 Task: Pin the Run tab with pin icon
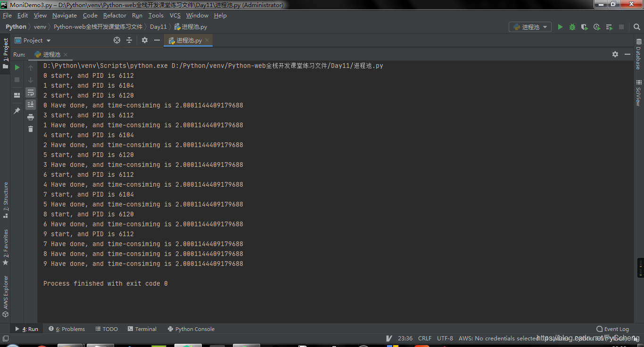17,111
